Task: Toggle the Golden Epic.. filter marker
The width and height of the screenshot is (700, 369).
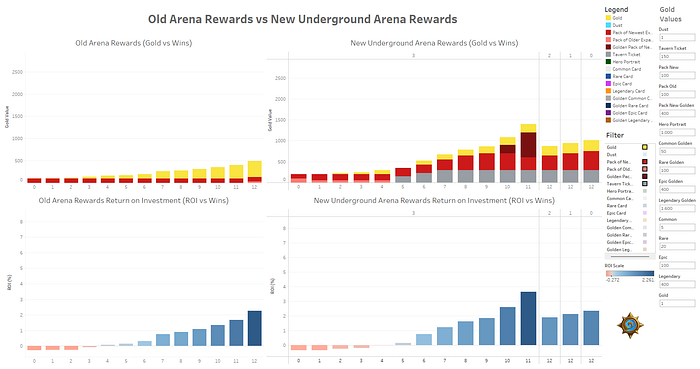Action: tap(645, 242)
